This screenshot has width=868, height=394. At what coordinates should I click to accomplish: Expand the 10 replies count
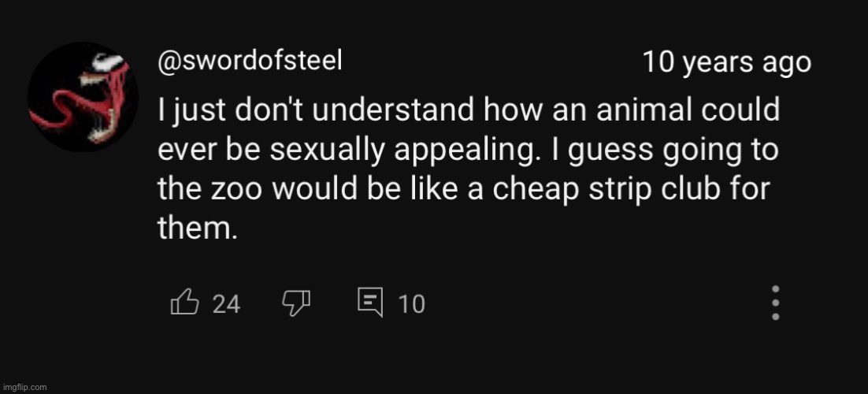click(x=411, y=303)
